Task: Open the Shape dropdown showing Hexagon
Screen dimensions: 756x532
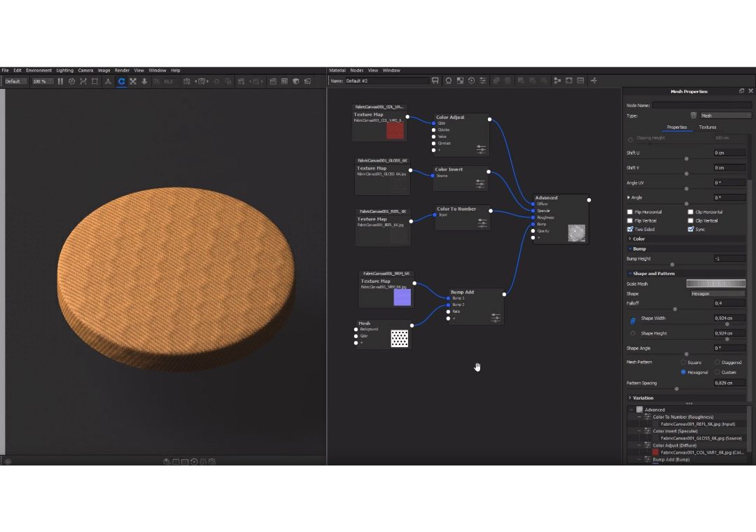Action: tap(717, 294)
